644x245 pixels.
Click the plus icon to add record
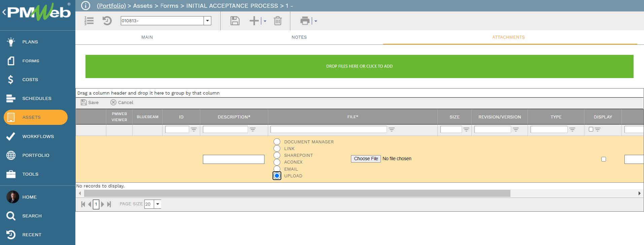254,21
